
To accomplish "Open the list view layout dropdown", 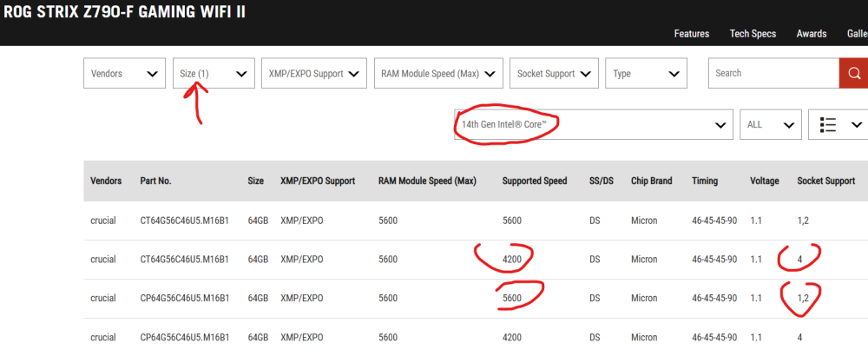I will tap(838, 124).
